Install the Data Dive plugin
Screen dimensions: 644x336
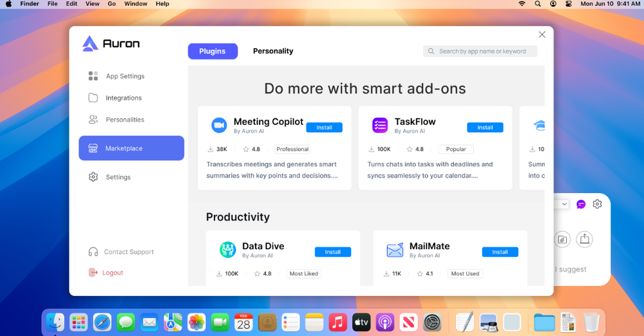pyautogui.click(x=333, y=252)
